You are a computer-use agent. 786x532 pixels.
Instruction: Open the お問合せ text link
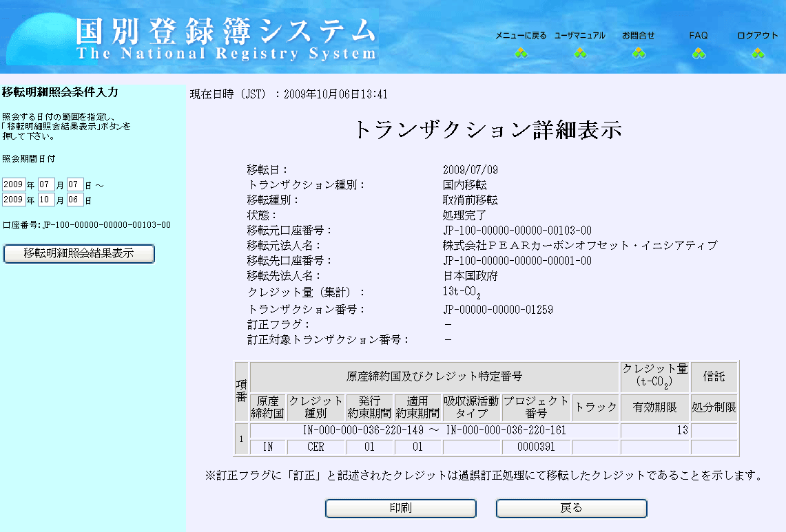pos(638,36)
